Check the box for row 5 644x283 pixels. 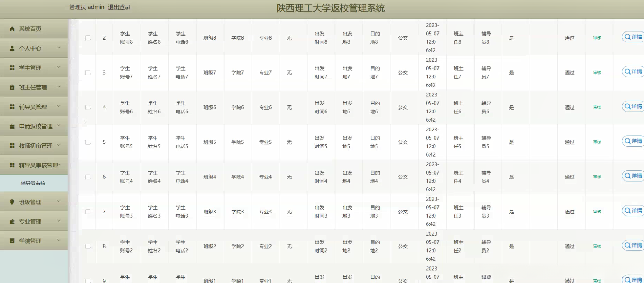coord(88,142)
